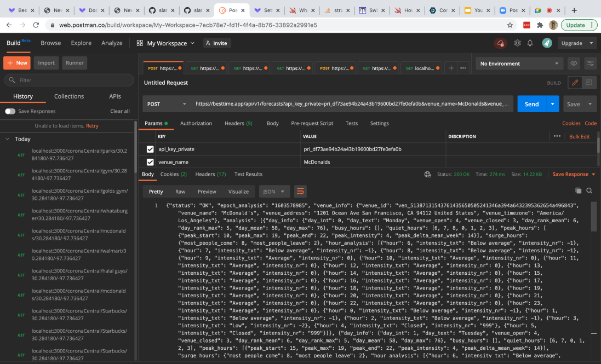The width and height of the screenshot is (601, 364).
Task: Uncheck the api_key_private parameter checkbox
Action: point(150,149)
